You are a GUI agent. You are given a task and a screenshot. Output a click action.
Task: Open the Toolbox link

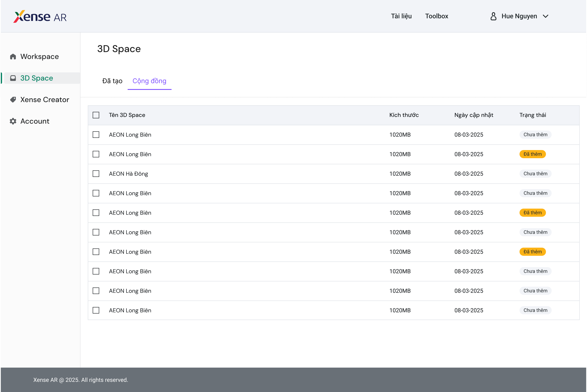click(x=437, y=16)
